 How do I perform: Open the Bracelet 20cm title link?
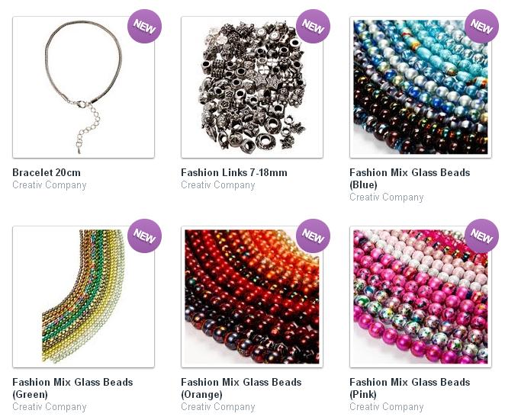[x=47, y=172]
